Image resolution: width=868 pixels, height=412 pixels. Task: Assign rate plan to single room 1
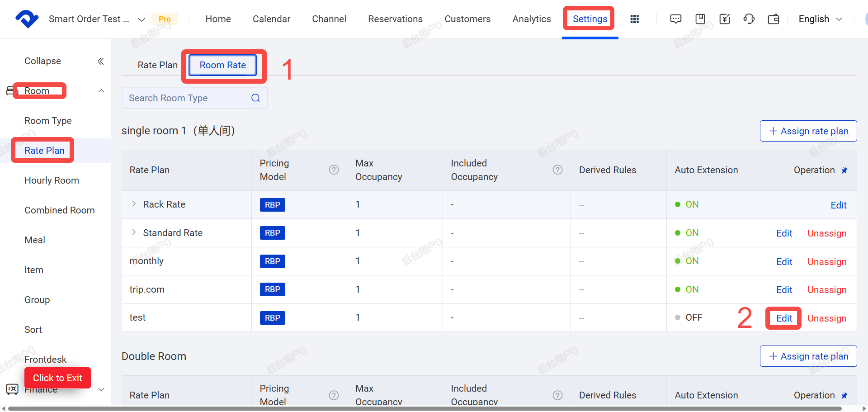pos(808,131)
